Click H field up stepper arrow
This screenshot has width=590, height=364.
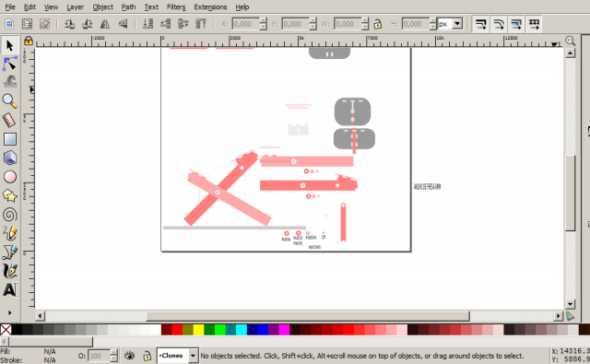[x=432, y=21]
